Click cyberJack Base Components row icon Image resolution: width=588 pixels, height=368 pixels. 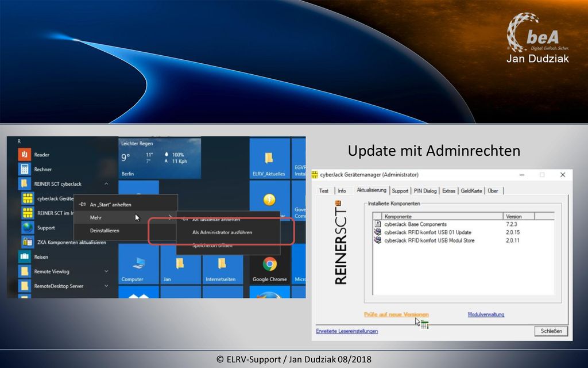377,224
